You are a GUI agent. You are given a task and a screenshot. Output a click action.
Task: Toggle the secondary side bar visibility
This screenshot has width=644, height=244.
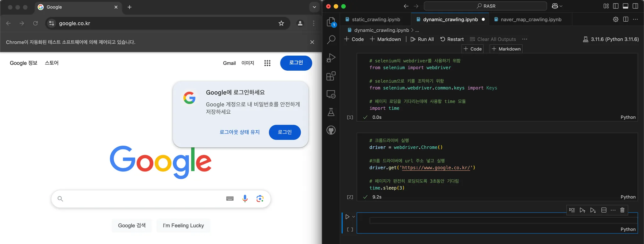(x=635, y=6)
